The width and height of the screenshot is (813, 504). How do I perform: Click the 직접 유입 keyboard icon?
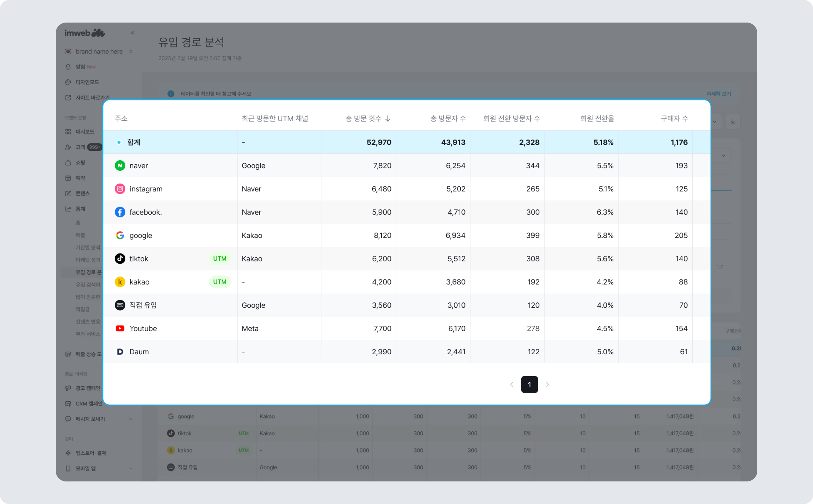pos(120,305)
